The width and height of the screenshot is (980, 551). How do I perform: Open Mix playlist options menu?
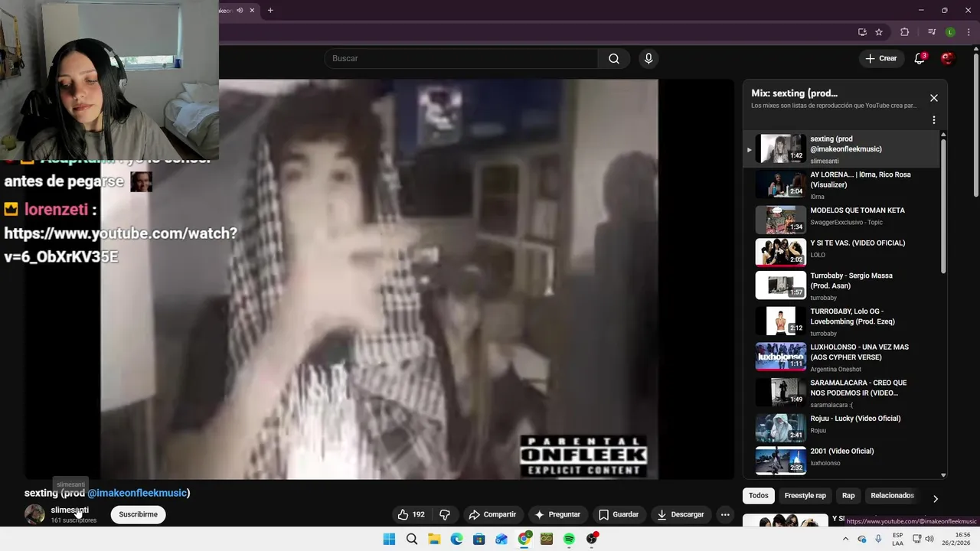[x=933, y=120]
